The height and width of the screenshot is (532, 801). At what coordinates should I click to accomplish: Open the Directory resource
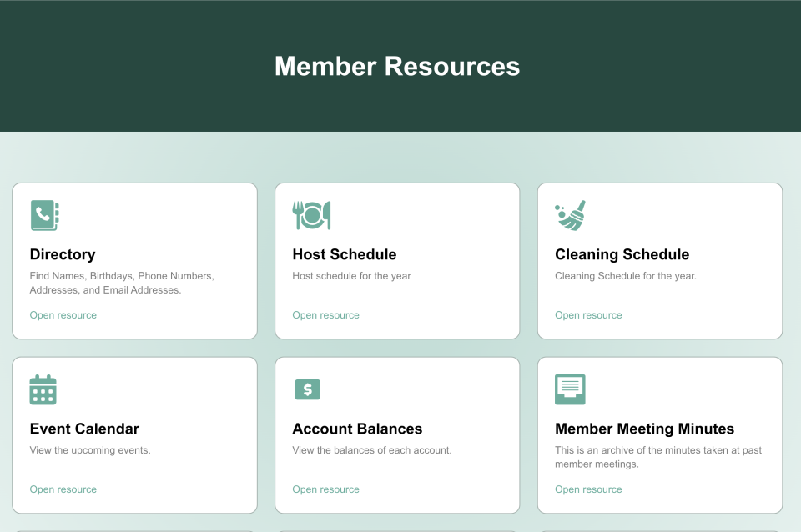(63, 314)
